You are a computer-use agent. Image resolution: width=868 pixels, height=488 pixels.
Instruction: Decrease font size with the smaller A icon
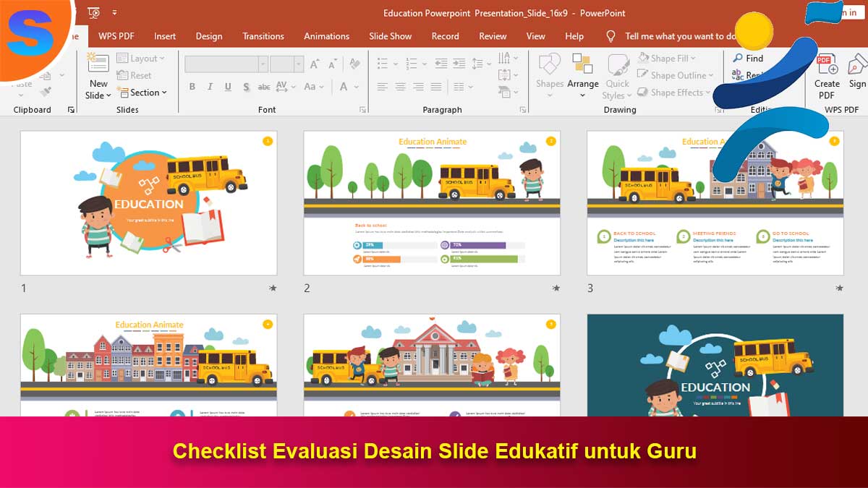coord(333,64)
